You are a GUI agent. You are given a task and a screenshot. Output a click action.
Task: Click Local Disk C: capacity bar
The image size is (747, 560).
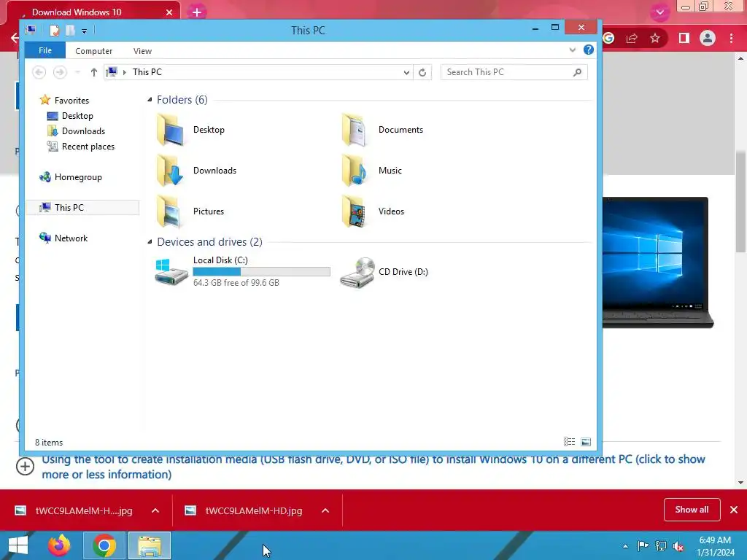[x=262, y=271]
